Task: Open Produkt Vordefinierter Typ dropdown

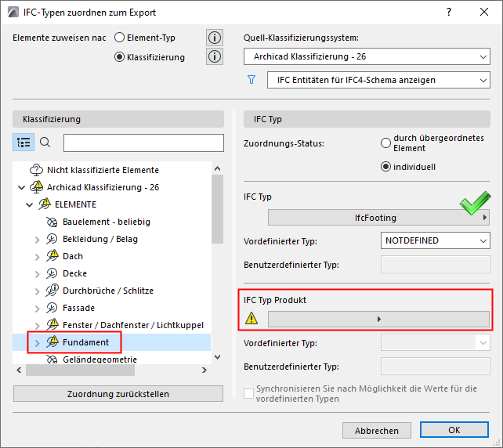Action: [436, 343]
